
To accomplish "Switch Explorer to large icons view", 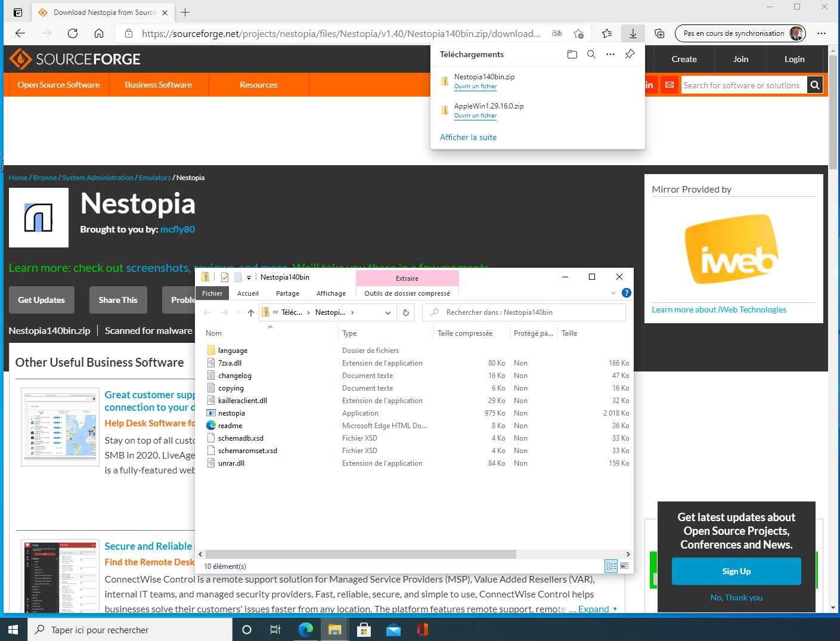I will point(624,566).
